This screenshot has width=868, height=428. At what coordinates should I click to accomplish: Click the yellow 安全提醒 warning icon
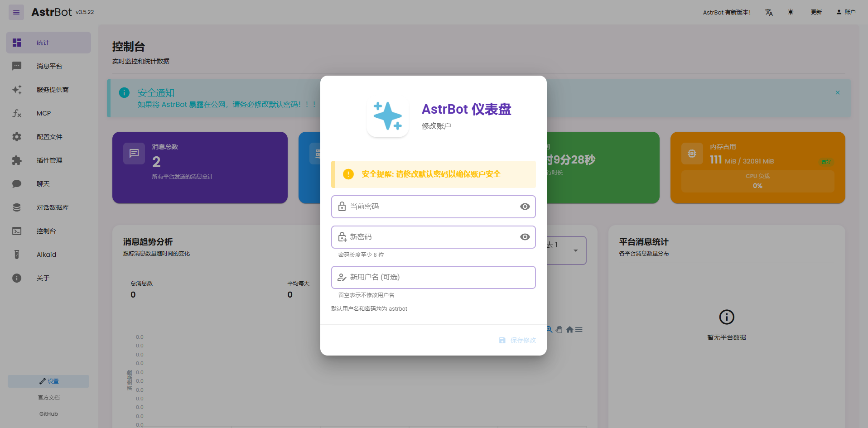[348, 174]
